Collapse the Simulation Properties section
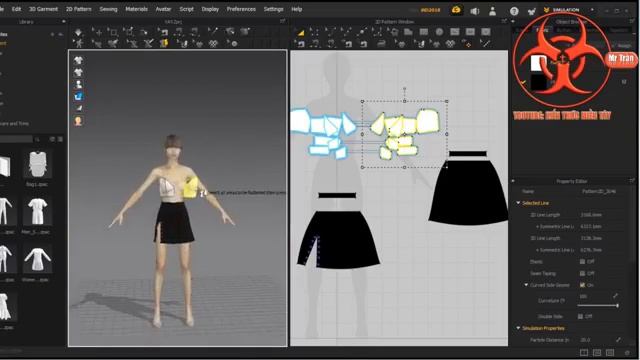 click(x=518, y=328)
